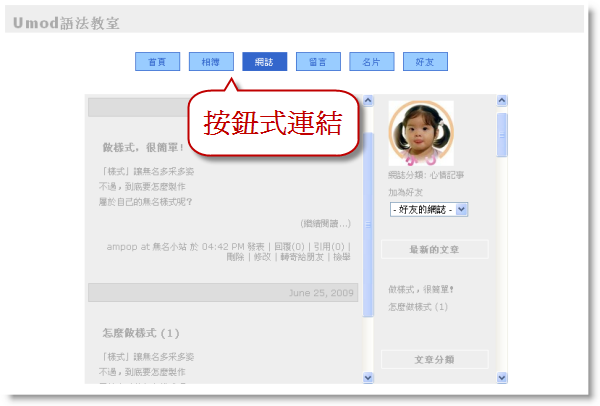The width and height of the screenshot is (600, 406).
Task: Click the text 屬於自己的無名樣式呢?
Action: [x=145, y=202]
